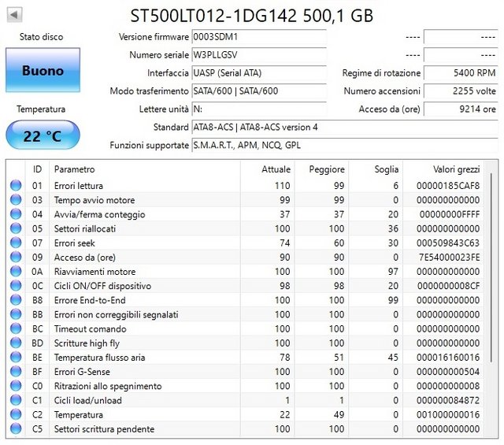This screenshot has height=445, width=504.
Task: Click the Versione firmware field 0003SDM1
Action: pyautogui.click(x=259, y=37)
